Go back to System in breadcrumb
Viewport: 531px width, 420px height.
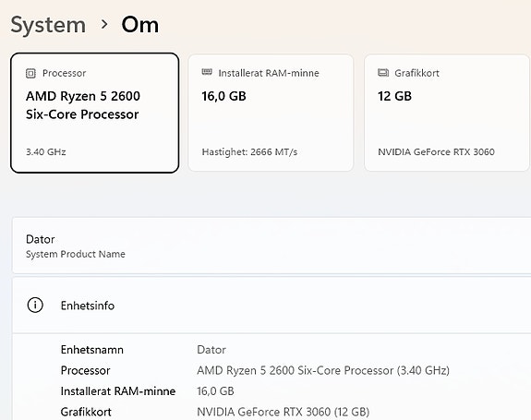pos(48,25)
